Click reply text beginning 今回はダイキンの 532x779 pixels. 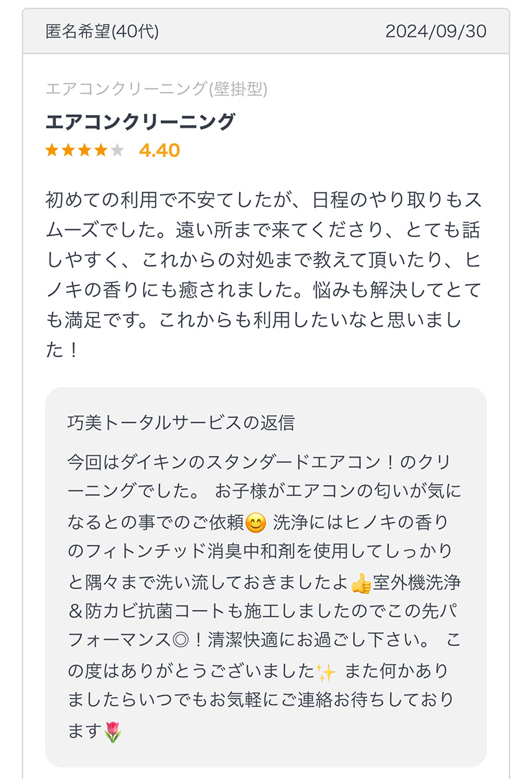click(265, 597)
